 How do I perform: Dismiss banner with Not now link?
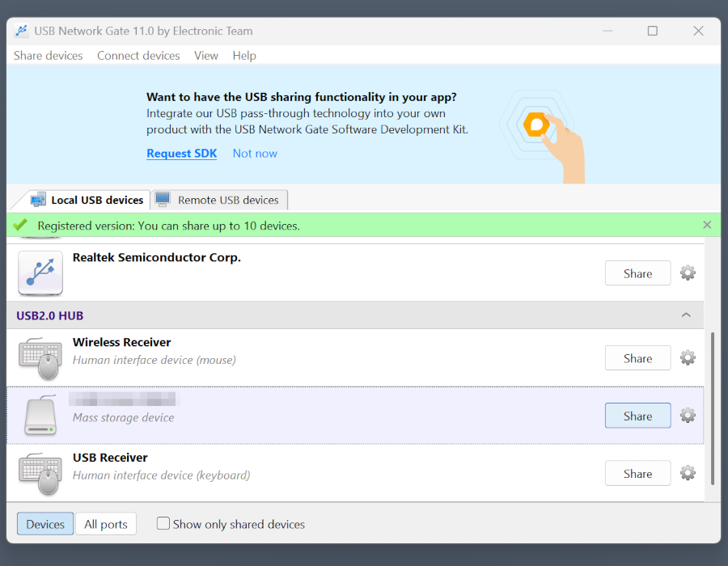pyautogui.click(x=255, y=154)
